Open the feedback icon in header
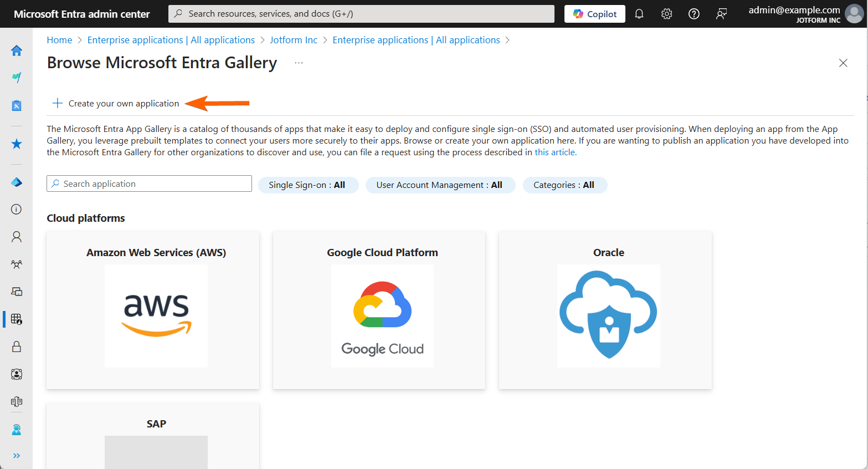The image size is (868, 469). 721,14
